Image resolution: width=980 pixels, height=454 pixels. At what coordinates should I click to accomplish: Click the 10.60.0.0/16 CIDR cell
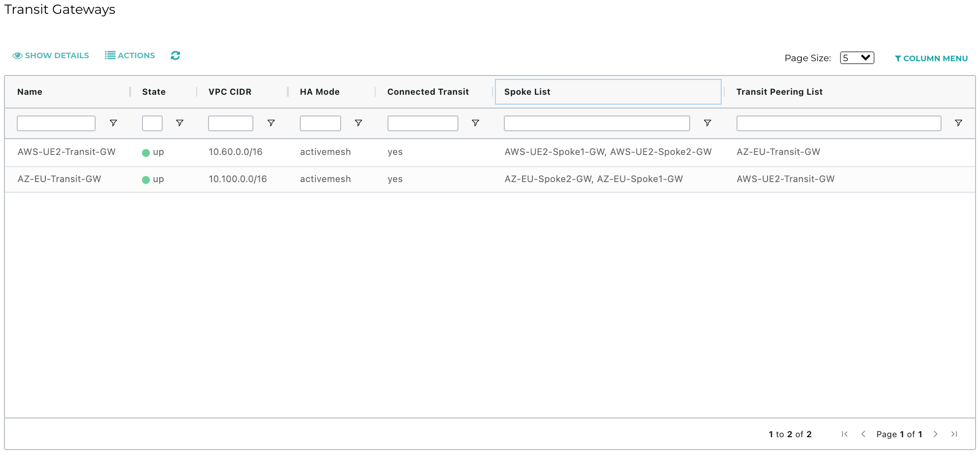(x=236, y=152)
